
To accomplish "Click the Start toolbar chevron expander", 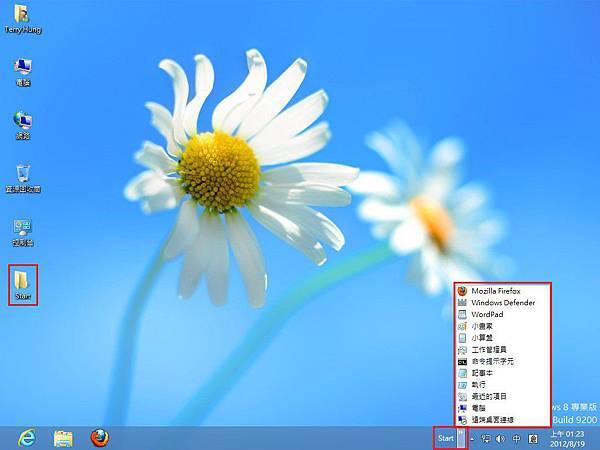I will point(462,438).
